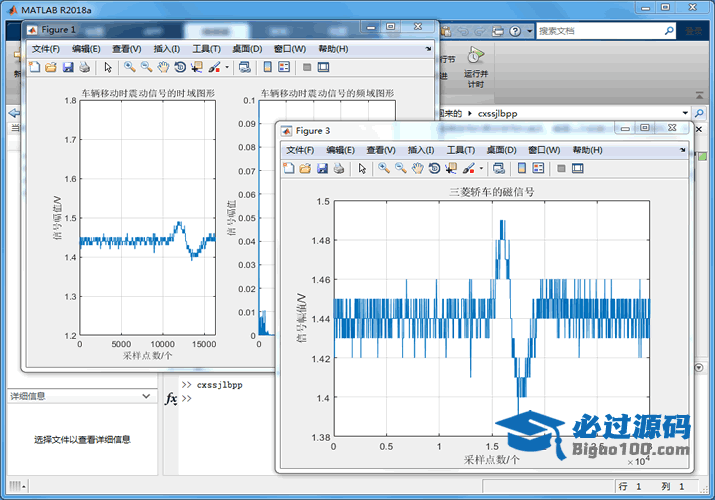Choose Data Cursor tool in Figure 1
The width and height of the screenshot is (715, 500).
[197, 67]
